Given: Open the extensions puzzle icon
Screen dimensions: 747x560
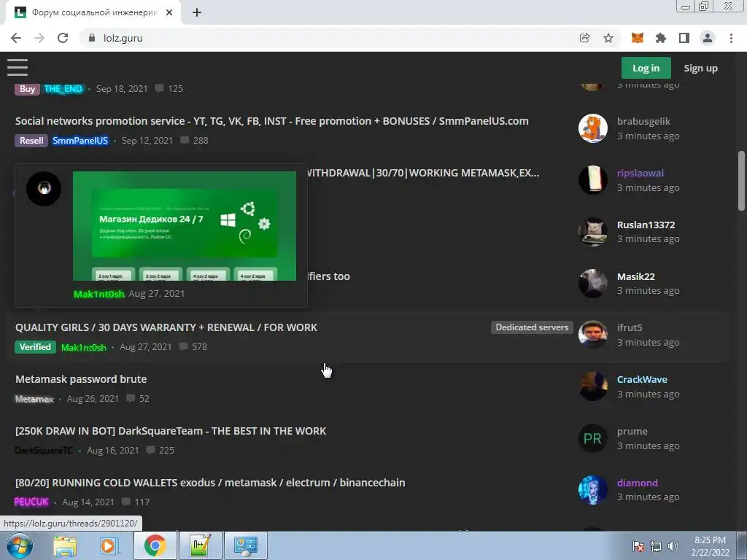Looking at the screenshot, I should coord(661,38).
